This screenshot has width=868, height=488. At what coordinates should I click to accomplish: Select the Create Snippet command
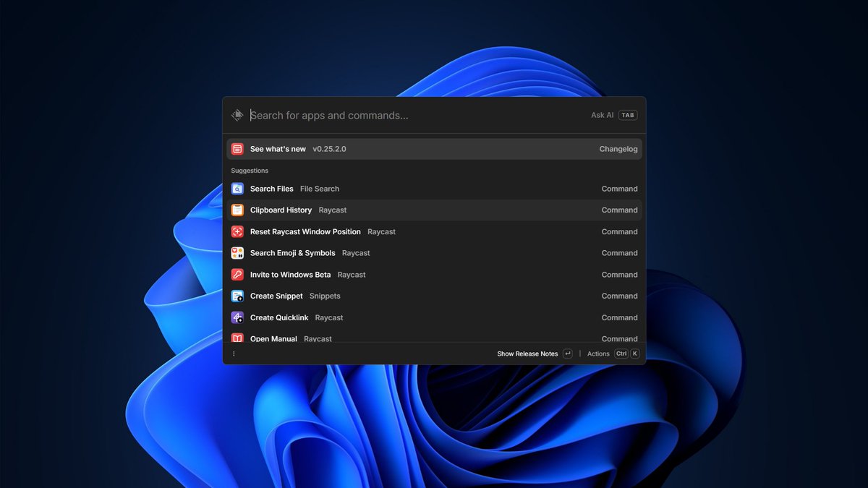[x=434, y=296]
